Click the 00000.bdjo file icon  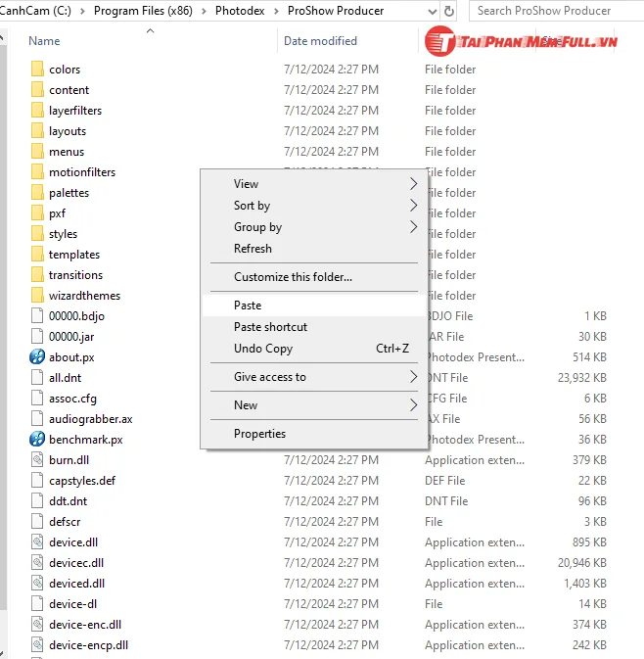pyautogui.click(x=37, y=315)
